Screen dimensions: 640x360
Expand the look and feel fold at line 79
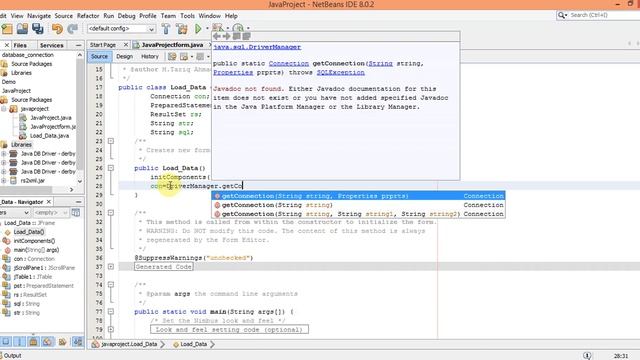point(111,329)
